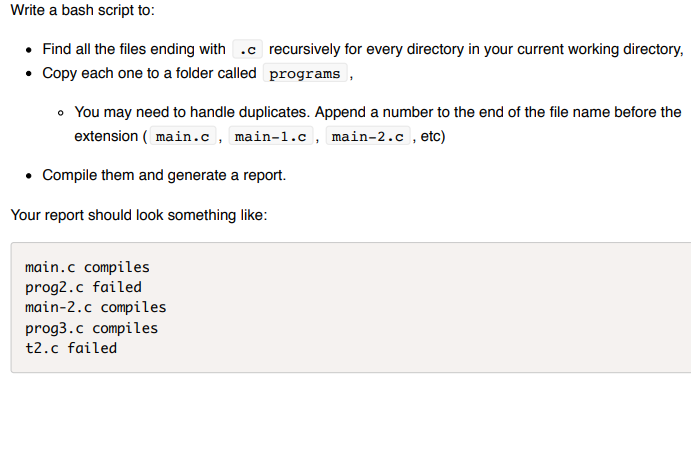Click the "main-1.c" inline code example

(x=271, y=136)
